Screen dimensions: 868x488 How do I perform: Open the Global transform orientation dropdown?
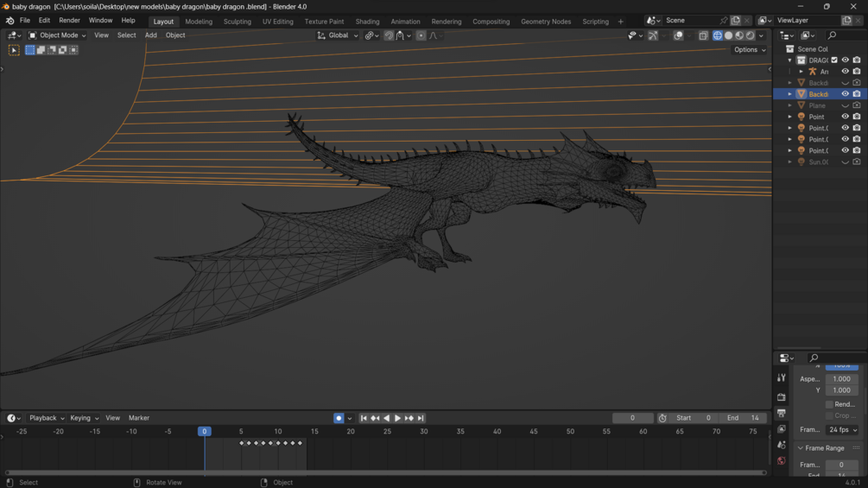point(338,35)
